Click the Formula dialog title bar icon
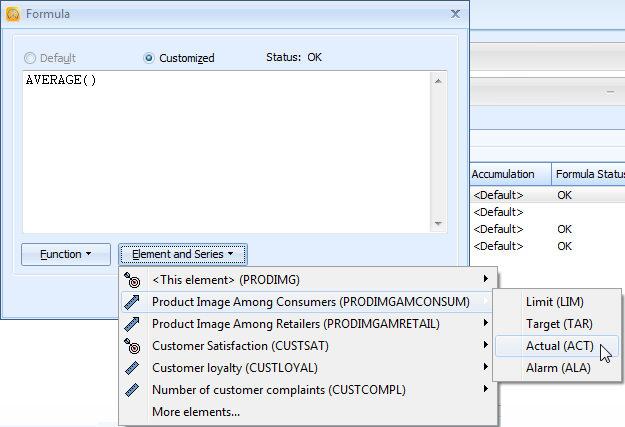Viewport: 625px width, 427px height. (x=13, y=14)
